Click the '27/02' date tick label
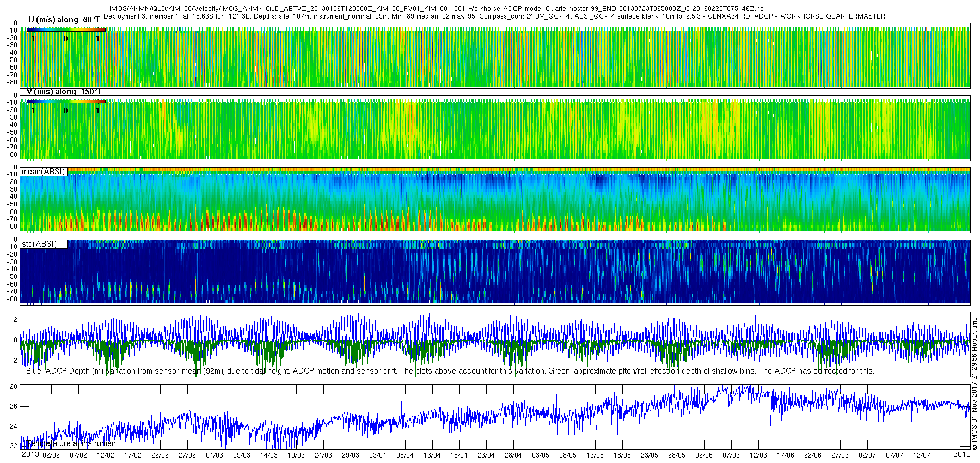Image resolution: width=980 pixels, height=463 pixels. (187, 455)
